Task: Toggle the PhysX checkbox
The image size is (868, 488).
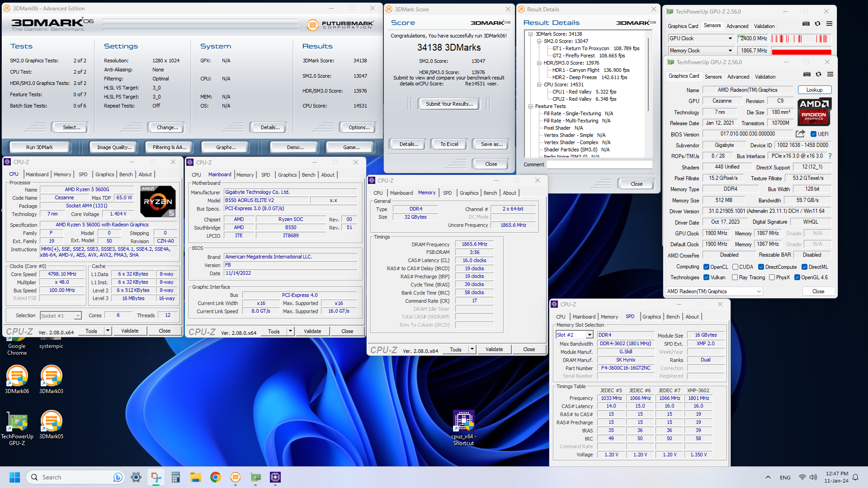Action: click(772, 277)
